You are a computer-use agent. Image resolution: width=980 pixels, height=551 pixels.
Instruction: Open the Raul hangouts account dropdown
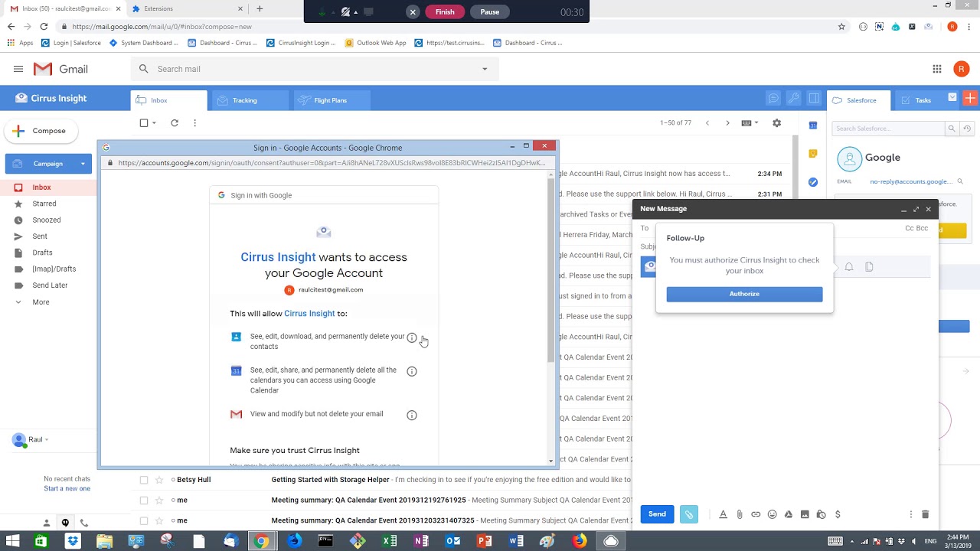point(47,440)
